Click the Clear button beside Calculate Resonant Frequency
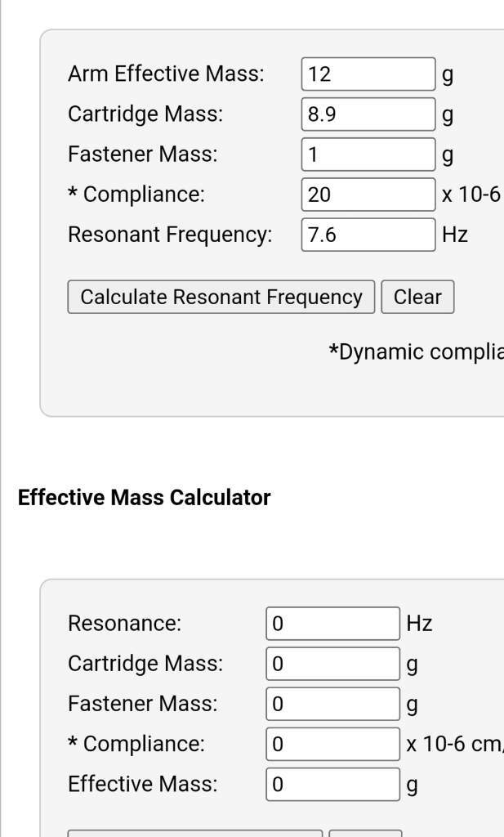Screen dimensions: 504x837 [x=417, y=297]
